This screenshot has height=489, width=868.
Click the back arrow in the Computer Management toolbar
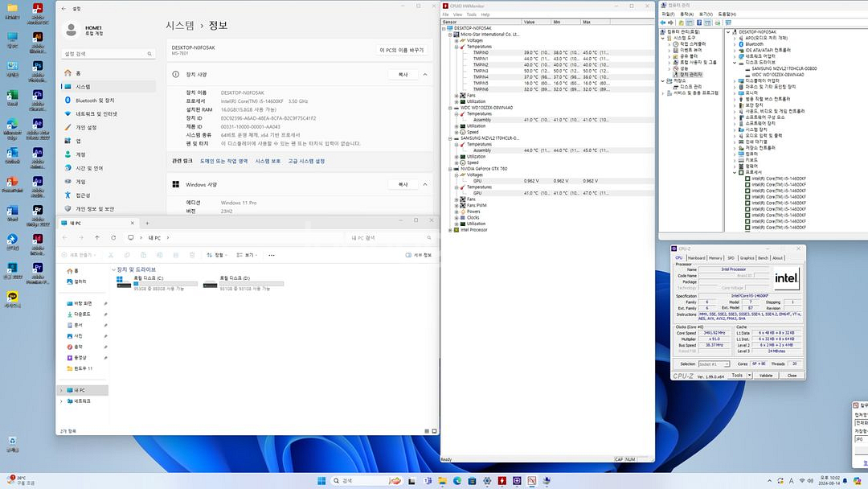point(663,23)
